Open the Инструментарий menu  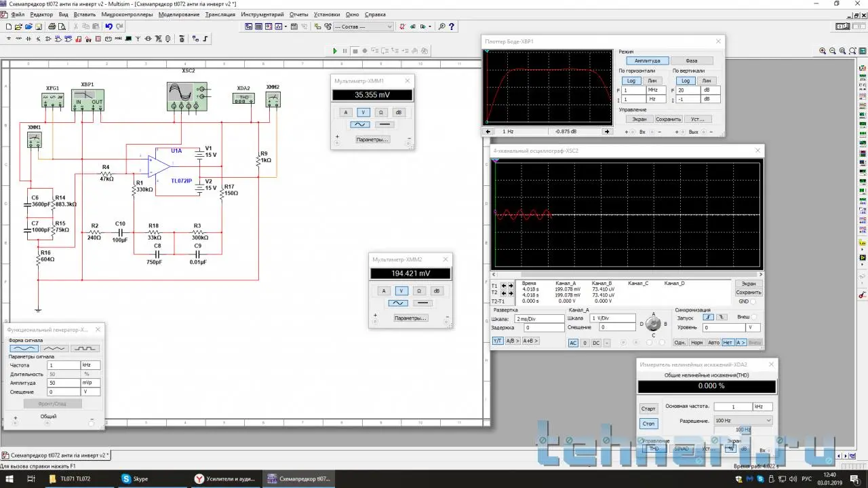(262, 14)
